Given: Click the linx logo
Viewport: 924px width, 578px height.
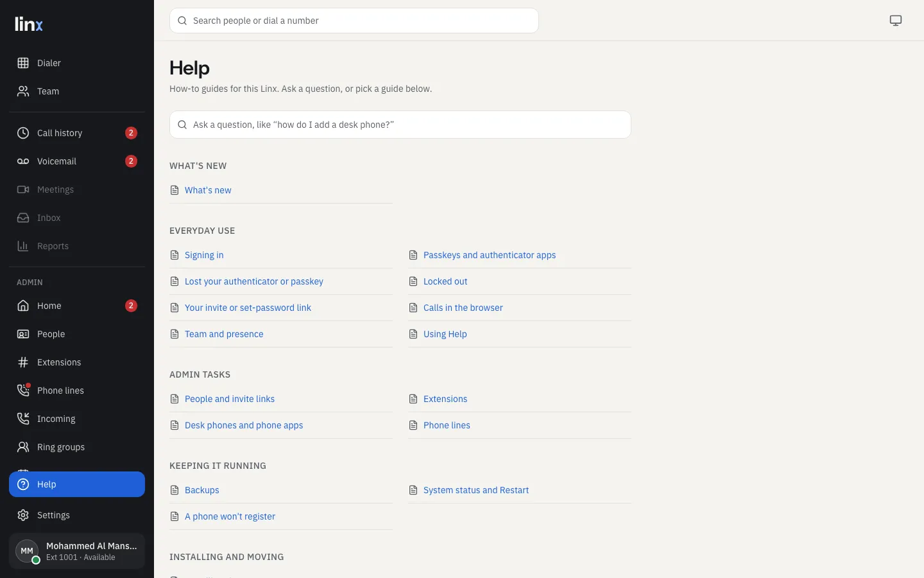Looking at the screenshot, I should [29, 24].
